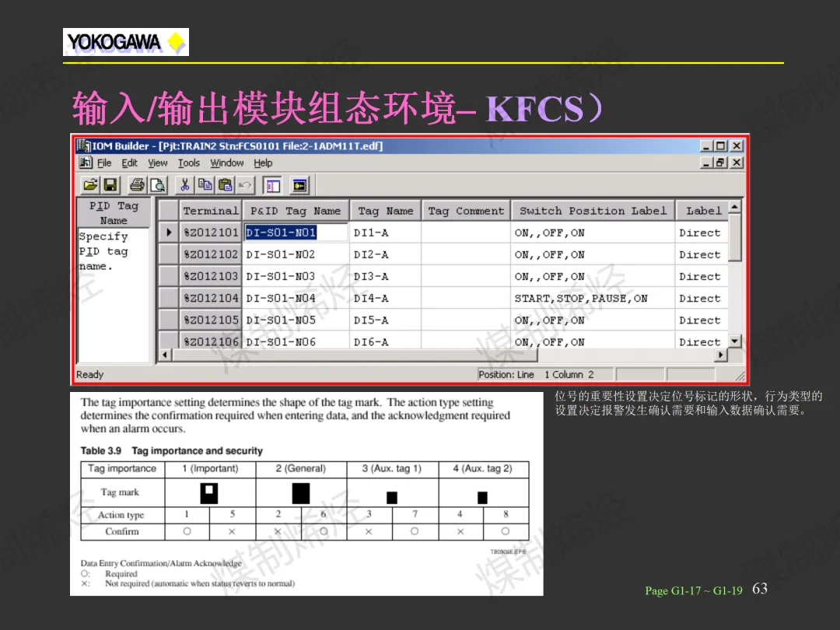
Task: Click the IOM Builder title bar icon
Action: click(x=83, y=145)
